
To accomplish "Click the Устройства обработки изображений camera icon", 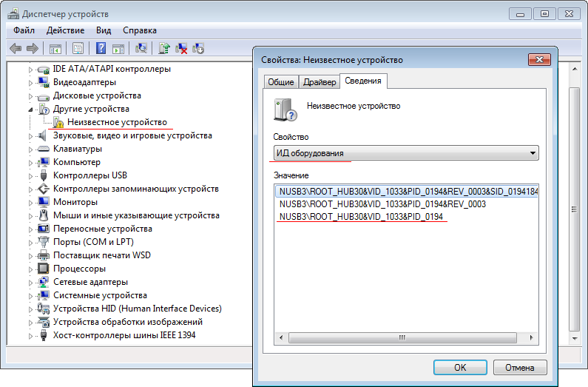I will (44, 322).
